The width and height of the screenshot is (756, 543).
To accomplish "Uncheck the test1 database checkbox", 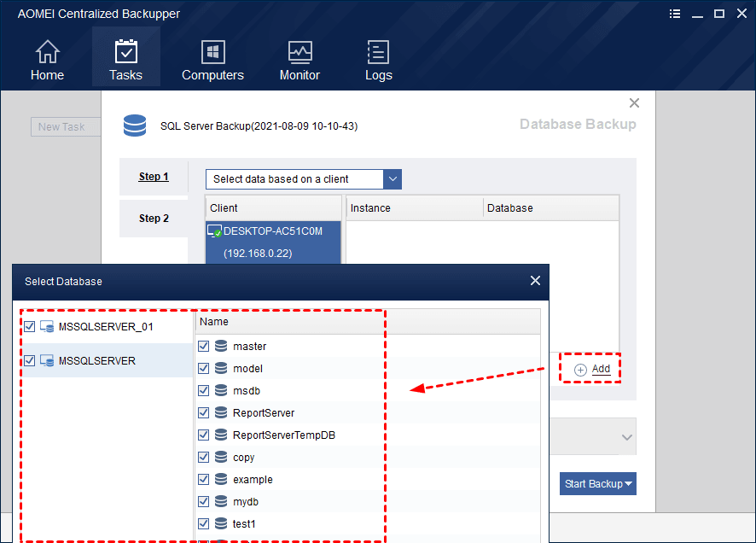I will click(x=203, y=523).
